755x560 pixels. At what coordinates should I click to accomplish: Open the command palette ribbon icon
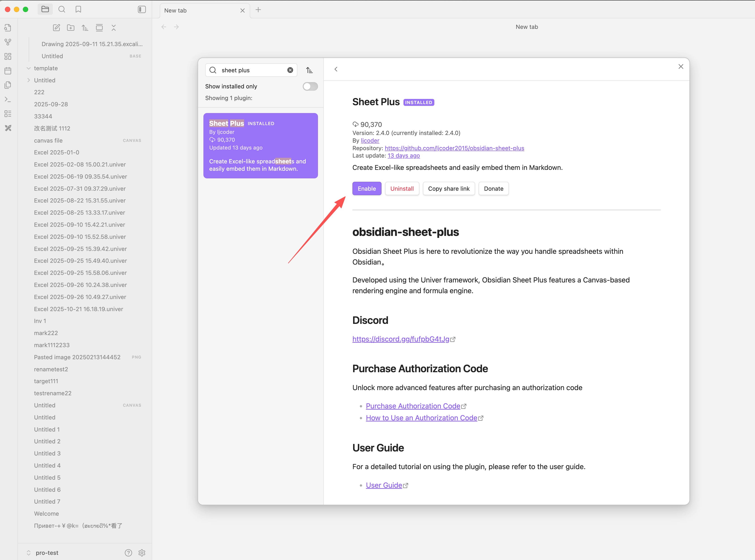pos(8,99)
